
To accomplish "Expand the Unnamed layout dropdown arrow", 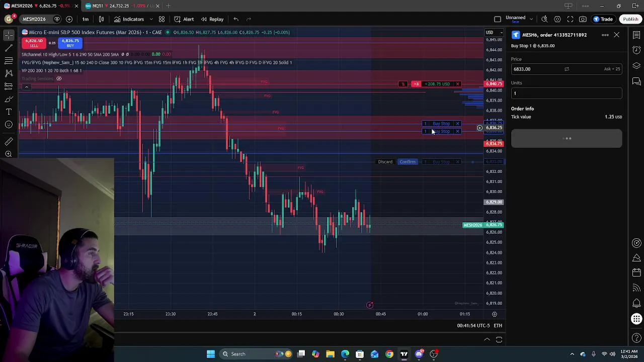I will tap(531, 19).
